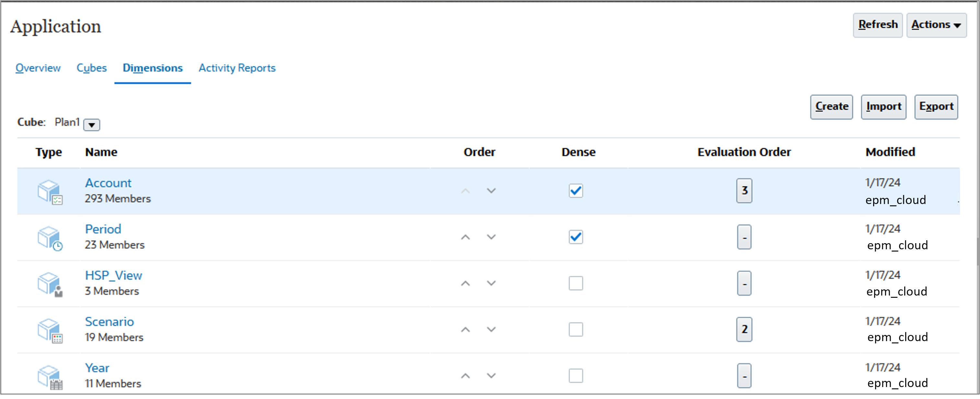Viewport: 980px width, 399px height.
Task: Click the HSP_View dimension type icon
Action: pos(51,284)
